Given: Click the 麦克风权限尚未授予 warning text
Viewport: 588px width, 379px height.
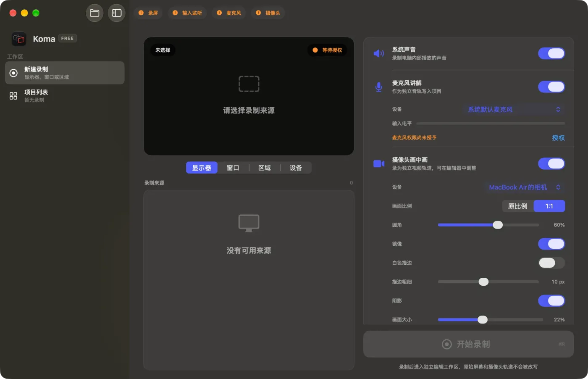Looking at the screenshot, I should [x=414, y=138].
